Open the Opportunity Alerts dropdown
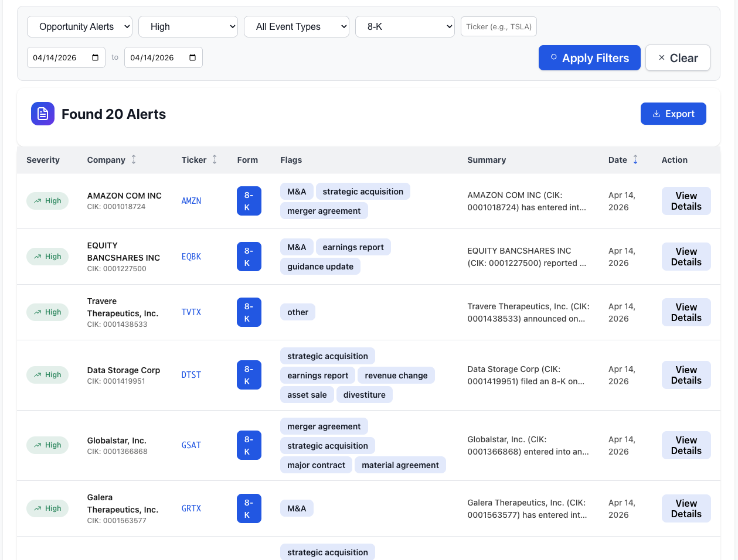Screen dimensions: 738x560 point(80,26)
